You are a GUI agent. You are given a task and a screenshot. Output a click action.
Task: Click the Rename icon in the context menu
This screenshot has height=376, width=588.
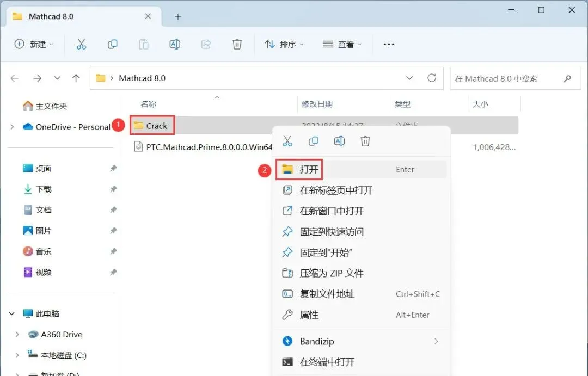click(x=339, y=141)
